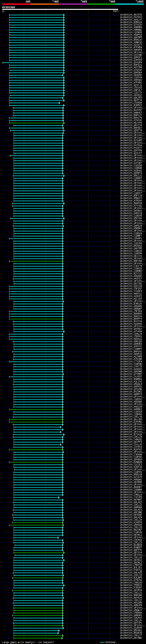Viewport: 146px width, 644px height.
Task: Select the UniRef100_C1BNF7 label
Action: tap(131, 236)
